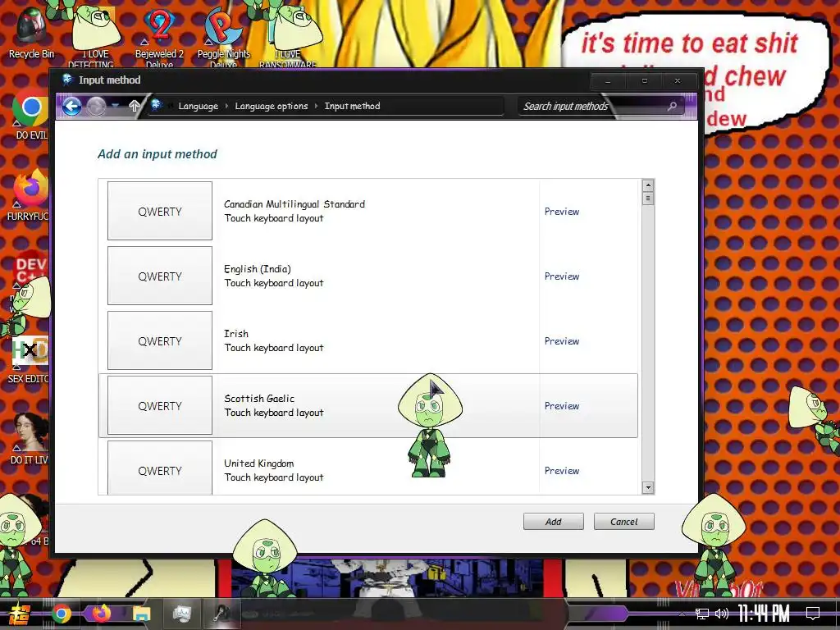This screenshot has height=630, width=840.
Task: Click the Input method window title icon
Action: [67, 80]
